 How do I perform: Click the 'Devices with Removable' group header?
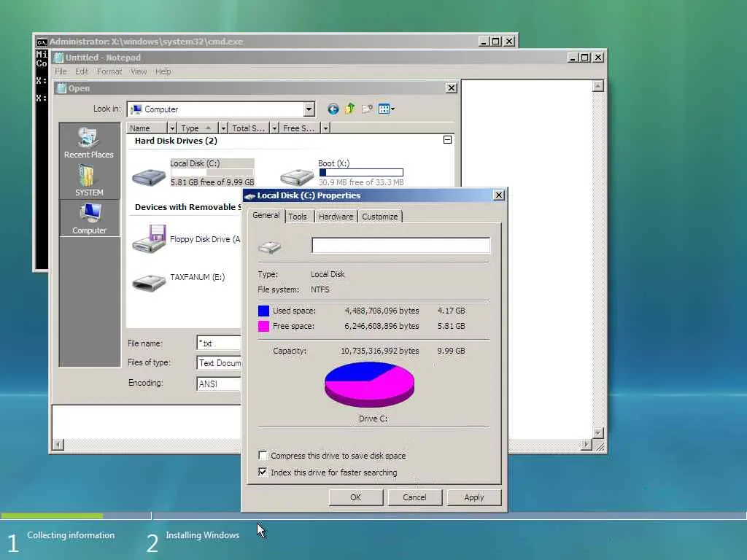tap(187, 207)
